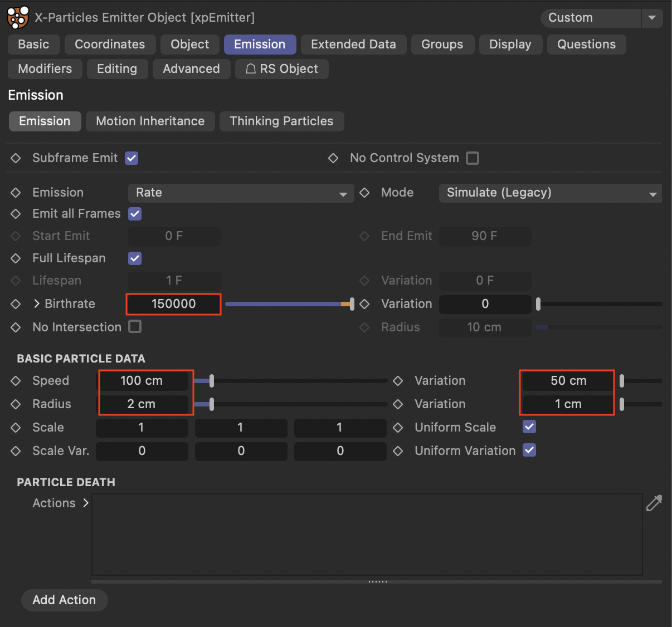
Task: Click the Speed field showing 100 cm
Action: (x=142, y=381)
